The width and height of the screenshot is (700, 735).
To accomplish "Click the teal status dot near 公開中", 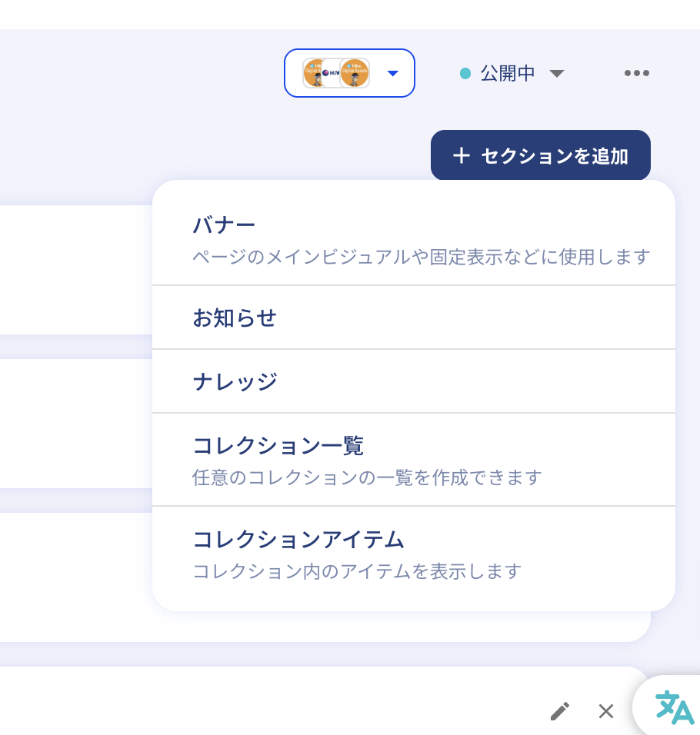I will (x=465, y=74).
